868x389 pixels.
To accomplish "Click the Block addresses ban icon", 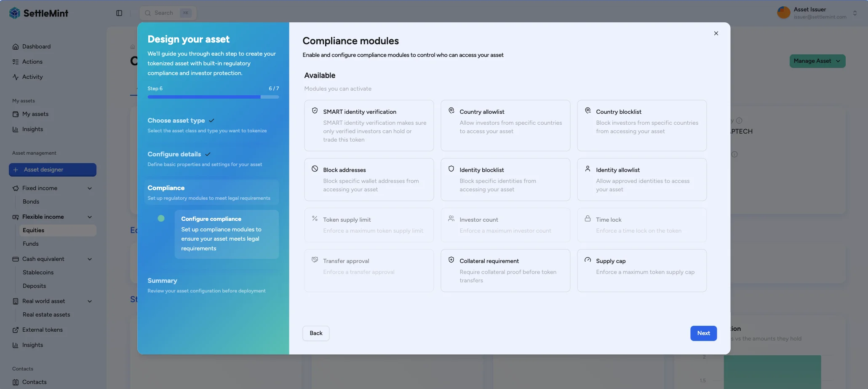I will [315, 169].
